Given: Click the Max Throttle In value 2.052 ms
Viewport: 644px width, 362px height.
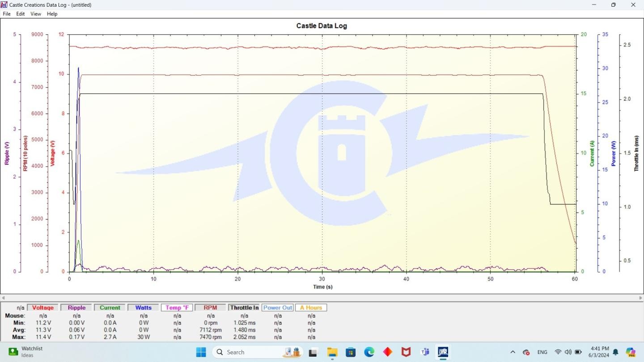Looking at the screenshot, I should click(x=244, y=337).
